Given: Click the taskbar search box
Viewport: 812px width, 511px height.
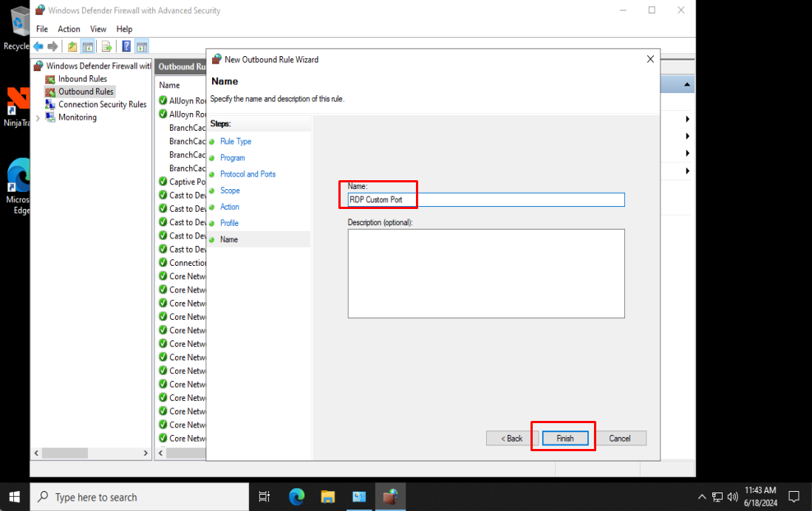Looking at the screenshot, I should 140,497.
